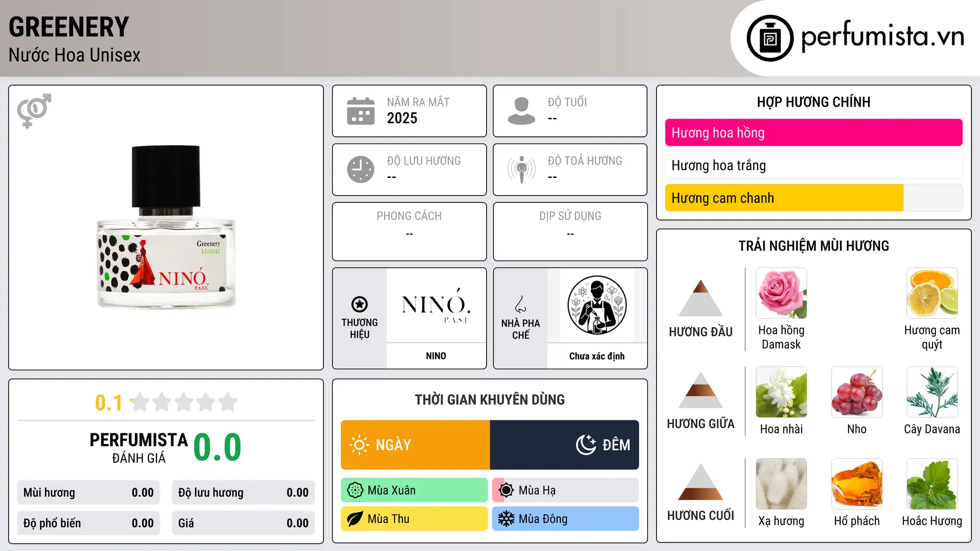Click the Hợp Hương Chính heading
The height and width of the screenshot is (551, 980).
point(814,102)
